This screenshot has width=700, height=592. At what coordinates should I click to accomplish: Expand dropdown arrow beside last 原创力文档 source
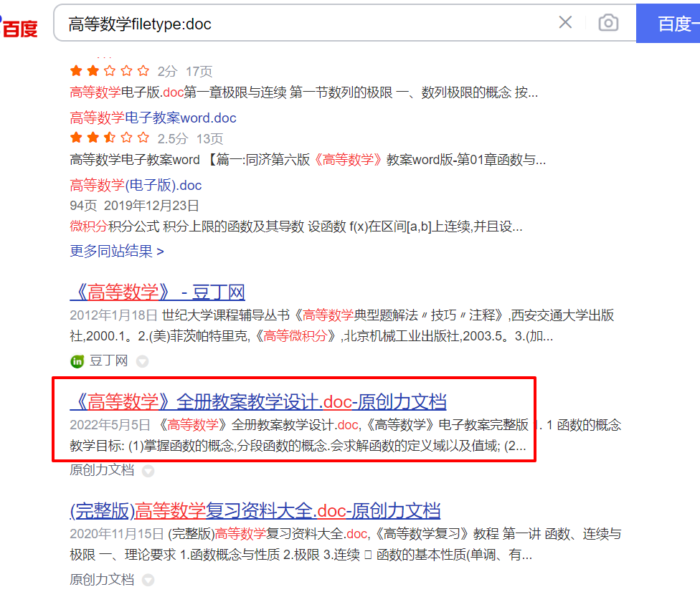click(148, 580)
